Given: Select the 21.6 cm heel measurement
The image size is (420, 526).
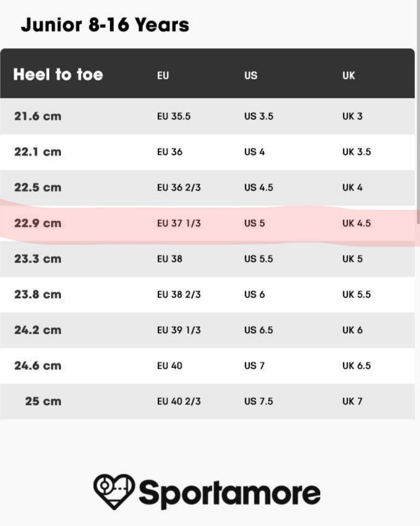Looking at the screenshot, I should click(x=38, y=117).
